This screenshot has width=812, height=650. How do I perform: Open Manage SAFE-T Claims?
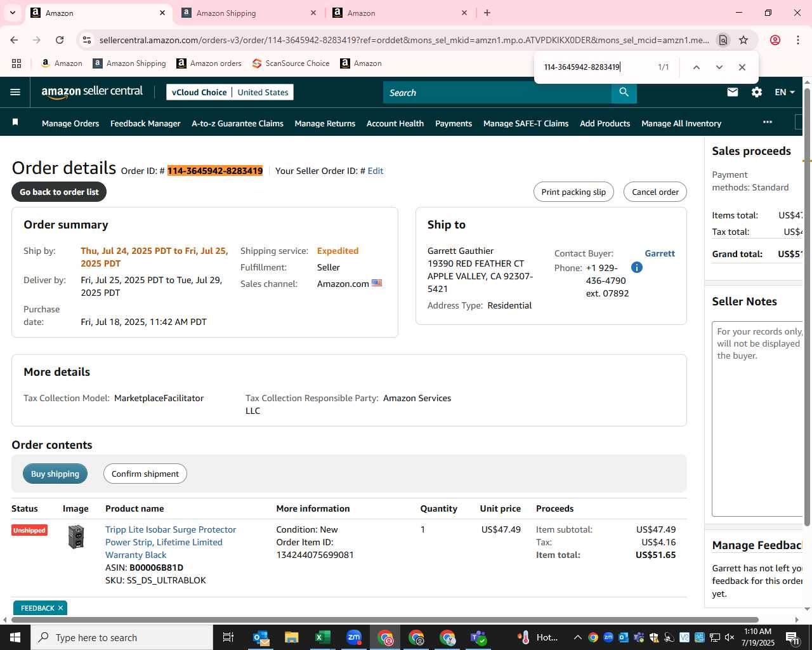[526, 123]
